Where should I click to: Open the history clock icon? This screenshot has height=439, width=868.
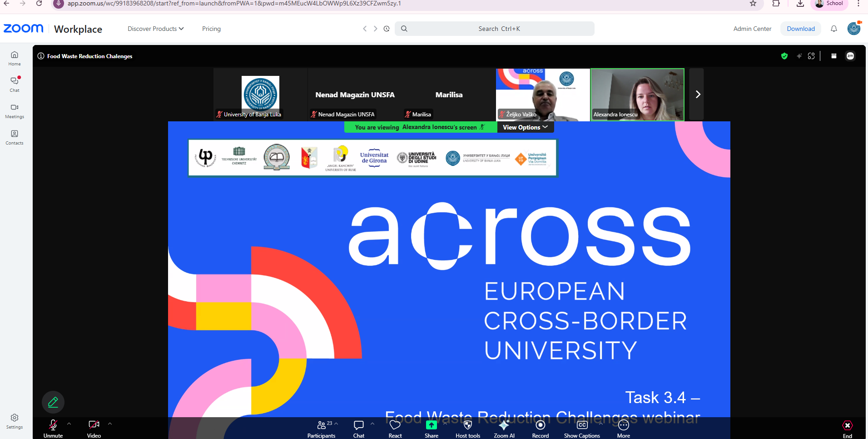387,29
